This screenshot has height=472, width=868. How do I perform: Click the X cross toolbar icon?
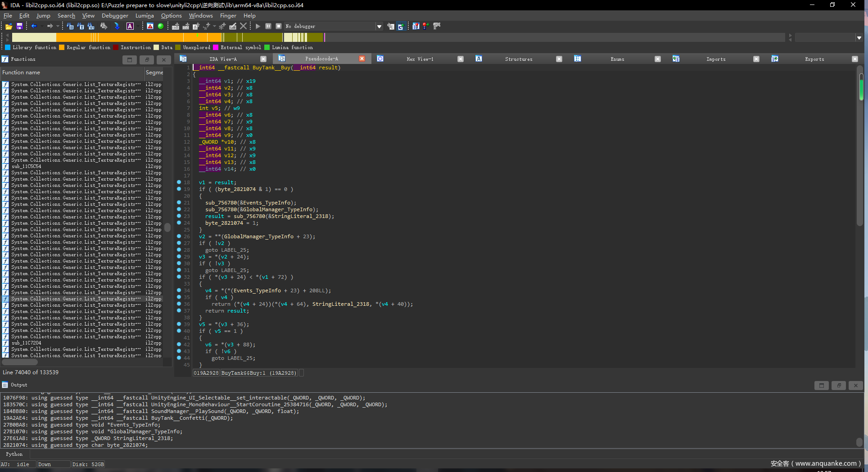click(243, 26)
